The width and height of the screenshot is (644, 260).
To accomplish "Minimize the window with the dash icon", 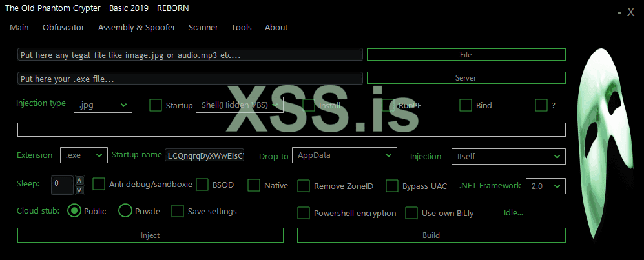I will (619, 13).
